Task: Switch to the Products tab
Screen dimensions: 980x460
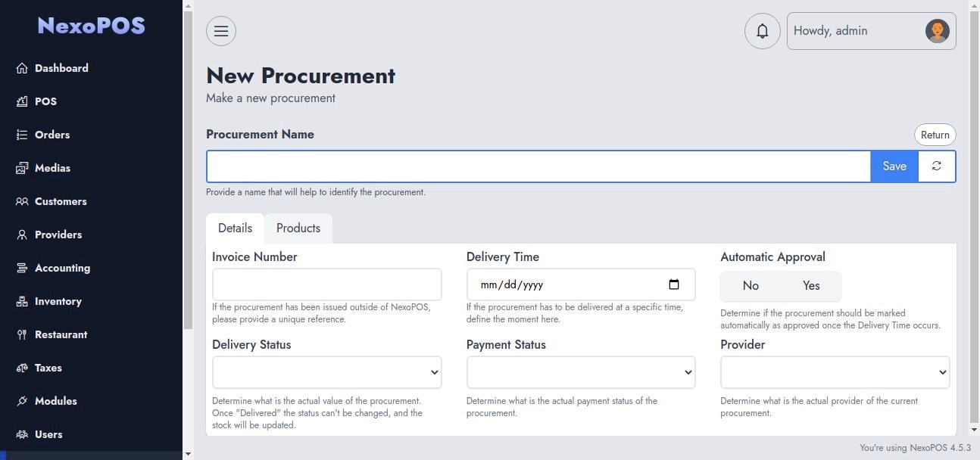Action: 298,228
